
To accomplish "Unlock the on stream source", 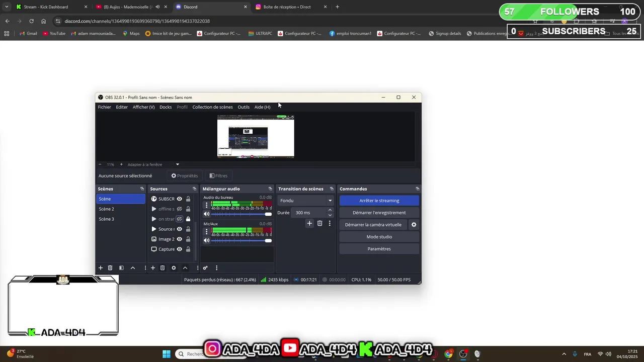I will coord(188,219).
